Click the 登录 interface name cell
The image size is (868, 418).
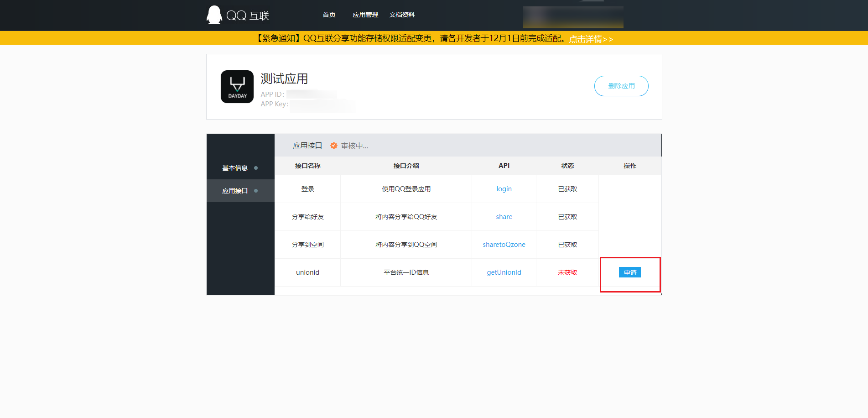tap(308, 189)
